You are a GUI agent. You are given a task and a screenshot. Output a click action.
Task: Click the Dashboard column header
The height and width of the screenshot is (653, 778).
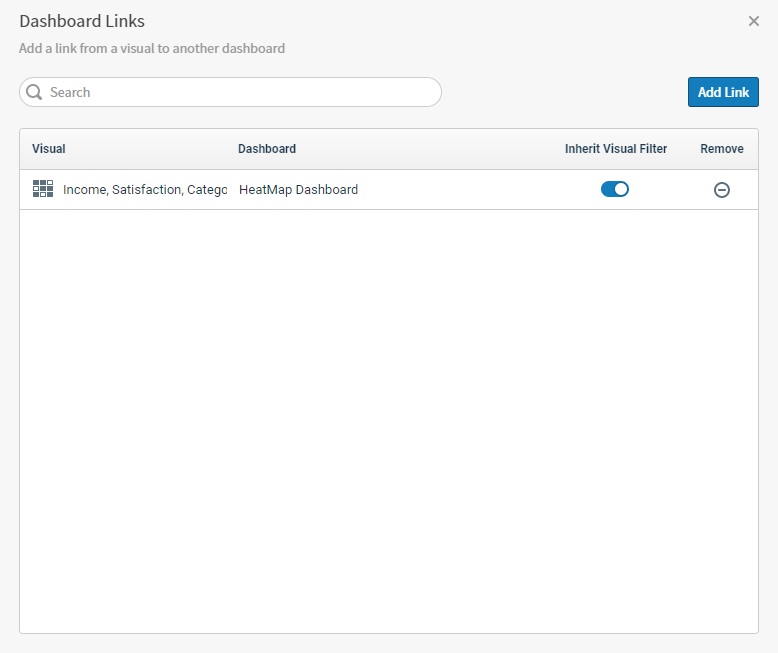[x=267, y=149]
